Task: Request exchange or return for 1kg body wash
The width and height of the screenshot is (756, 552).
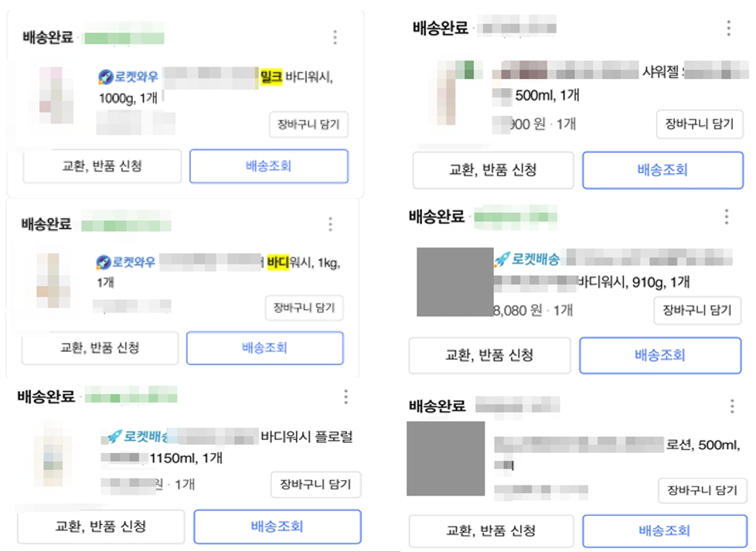Action: click(100, 348)
